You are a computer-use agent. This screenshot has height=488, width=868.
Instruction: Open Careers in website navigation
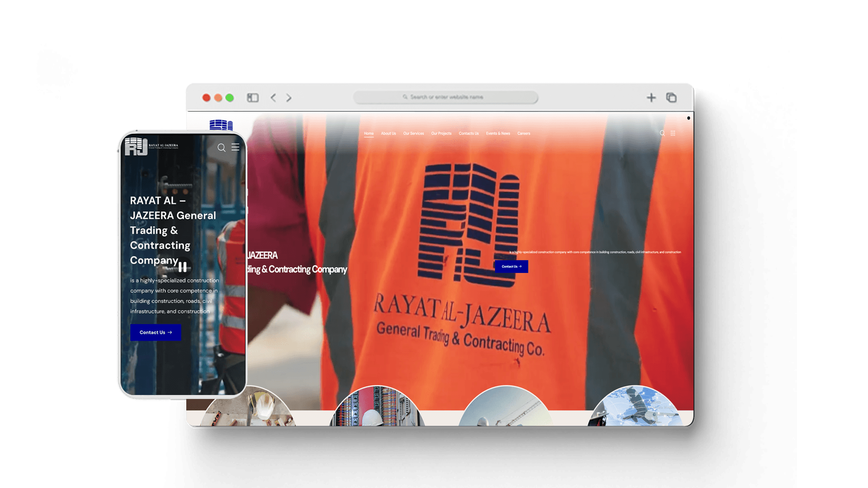[x=524, y=133]
